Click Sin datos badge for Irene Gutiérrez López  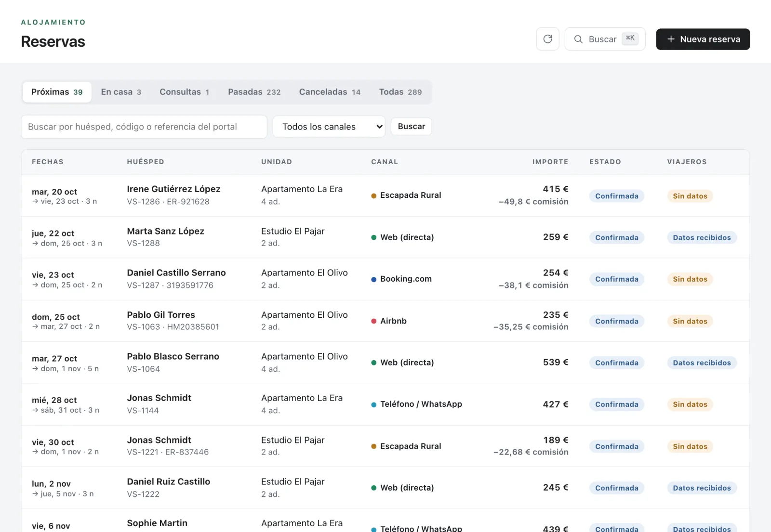click(690, 196)
